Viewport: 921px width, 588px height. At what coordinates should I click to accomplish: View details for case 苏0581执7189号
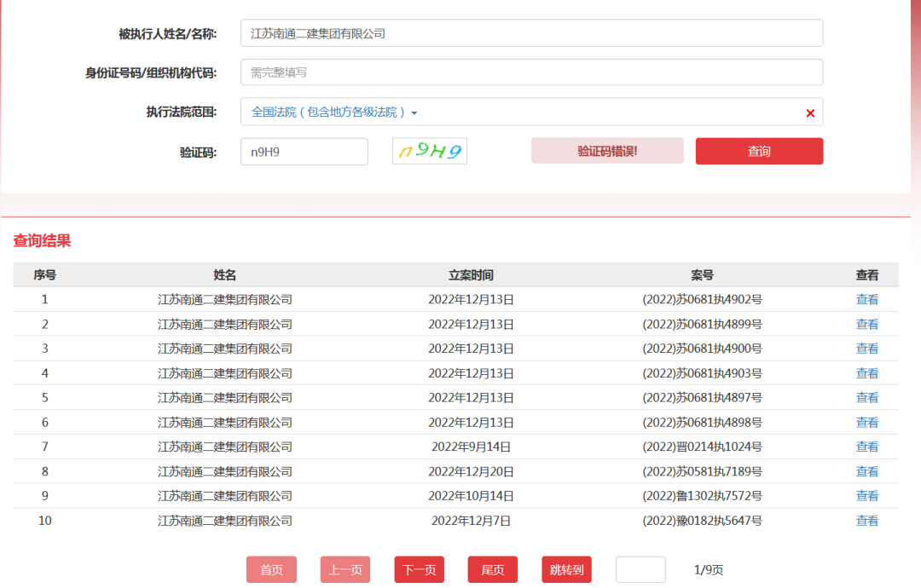(x=867, y=471)
